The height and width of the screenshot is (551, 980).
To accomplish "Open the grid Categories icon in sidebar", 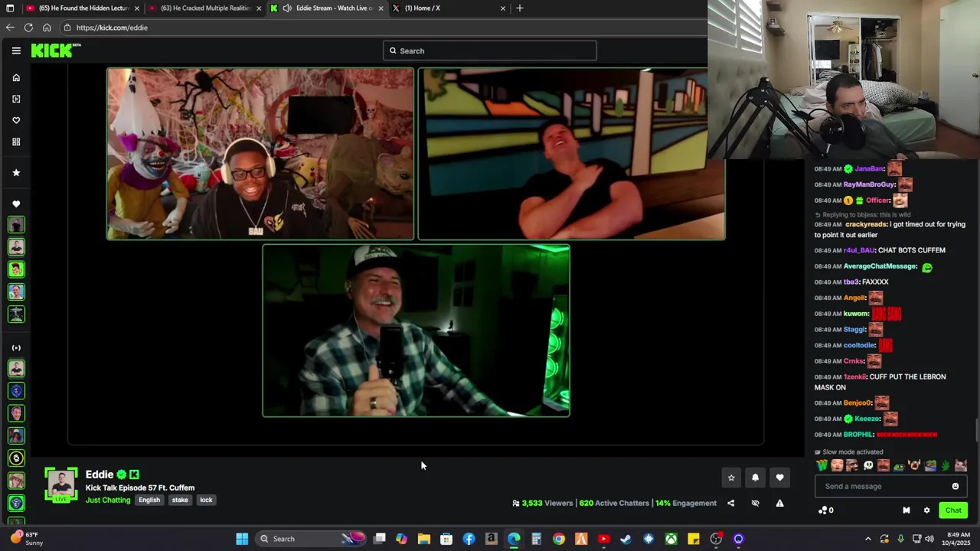I will (16, 142).
